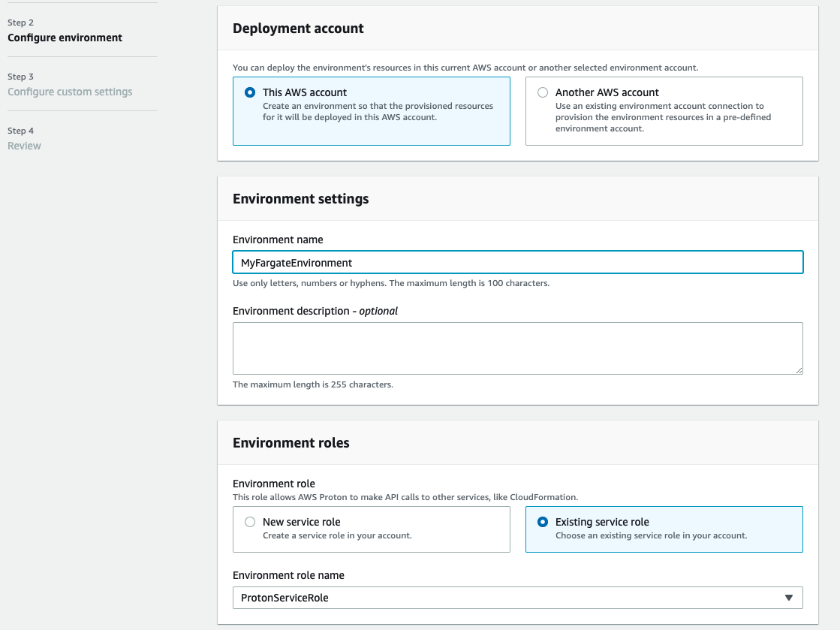
Task: Click the CloudFormation API calls description
Action: [405, 497]
